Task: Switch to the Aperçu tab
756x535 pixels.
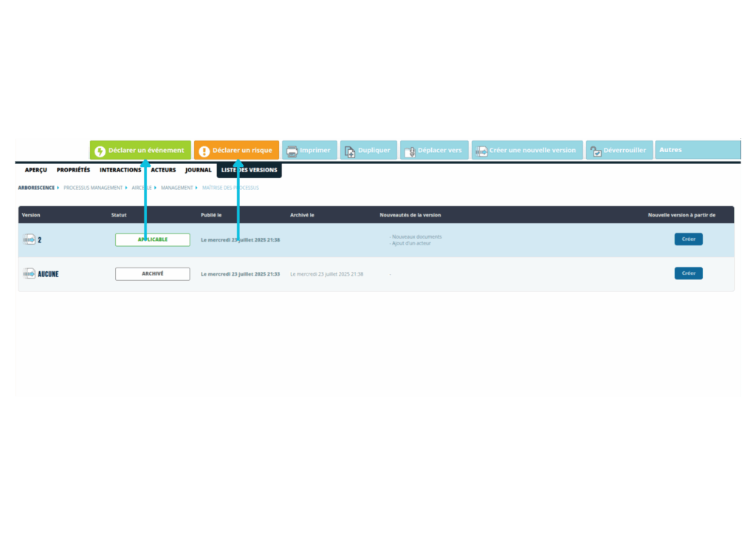Action: (x=35, y=170)
